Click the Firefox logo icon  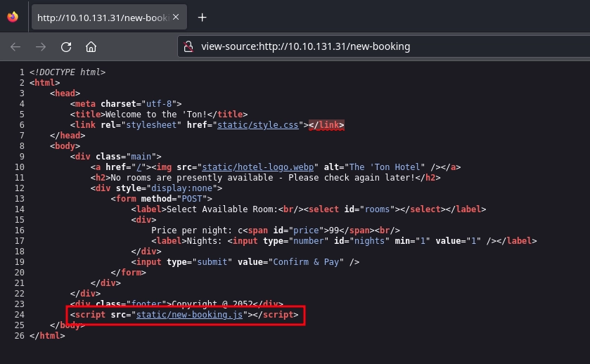(x=13, y=18)
